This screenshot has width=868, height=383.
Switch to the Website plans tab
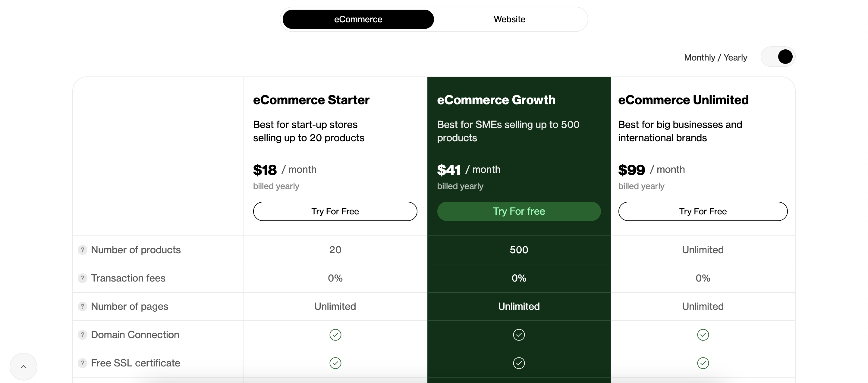[509, 19]
